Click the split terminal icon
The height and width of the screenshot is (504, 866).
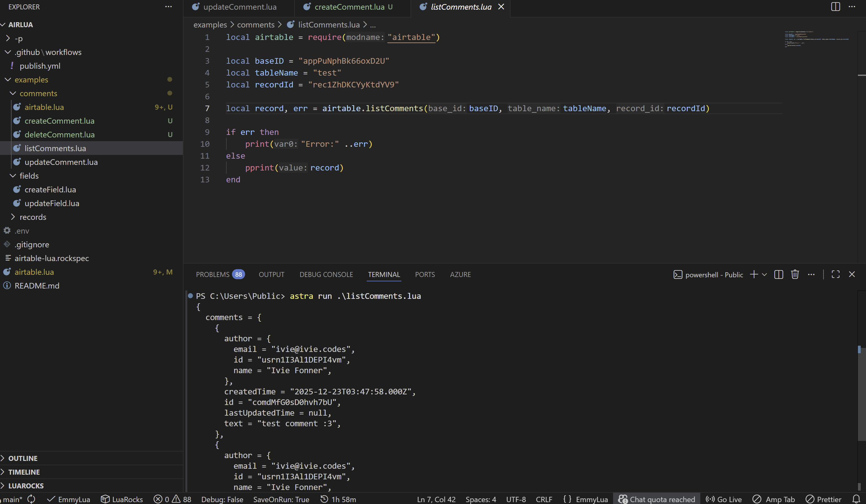coord(778,274)
